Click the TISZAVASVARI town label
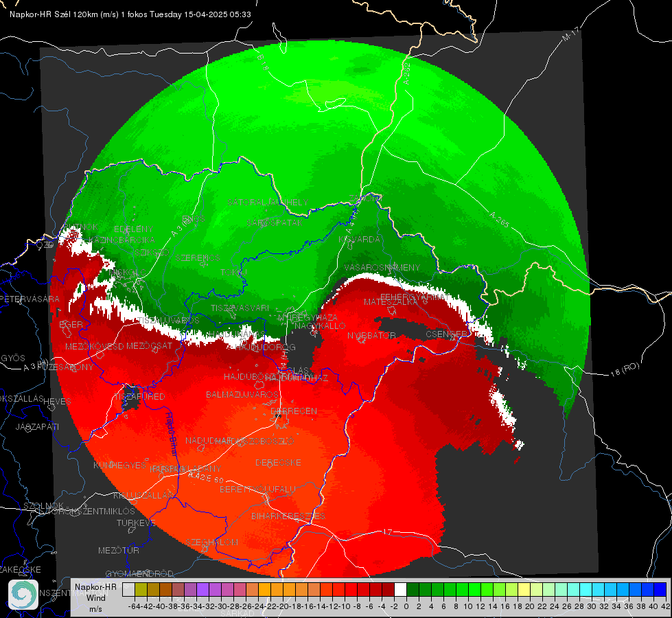 click(x=240, y=308)
